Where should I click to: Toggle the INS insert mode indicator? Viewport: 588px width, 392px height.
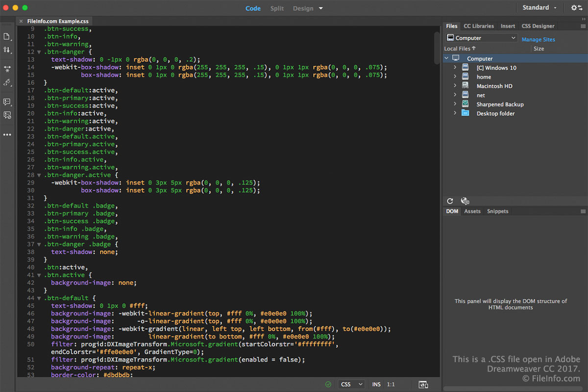pos(376,385)
